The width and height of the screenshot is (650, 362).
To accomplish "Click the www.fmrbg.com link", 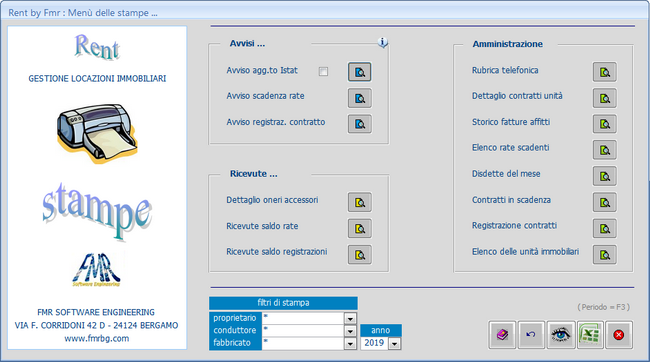I will (97, 338).
